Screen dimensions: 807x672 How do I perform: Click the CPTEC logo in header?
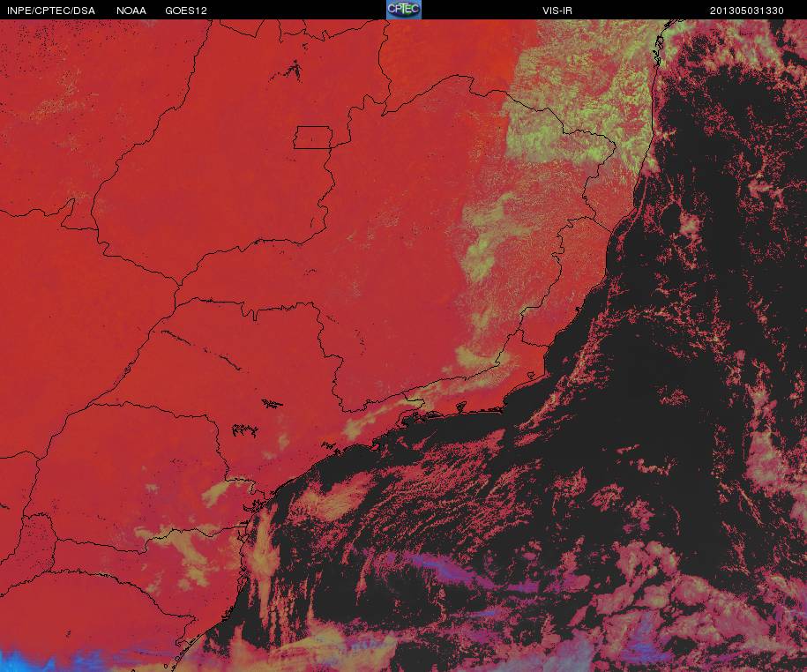(x=404, y=10)
